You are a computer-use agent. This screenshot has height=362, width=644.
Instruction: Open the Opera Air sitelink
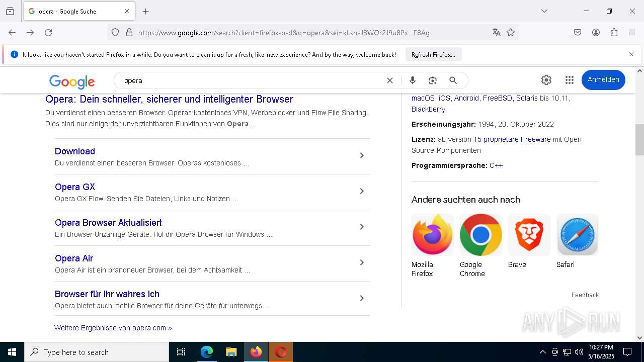74,258
